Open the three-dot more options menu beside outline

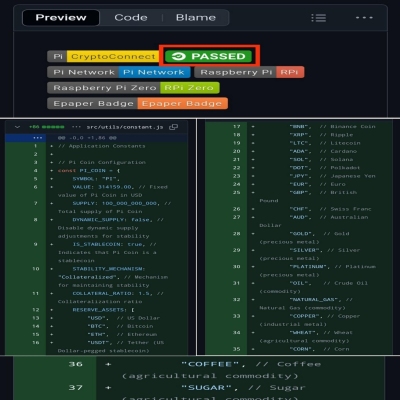click(364, 18)
